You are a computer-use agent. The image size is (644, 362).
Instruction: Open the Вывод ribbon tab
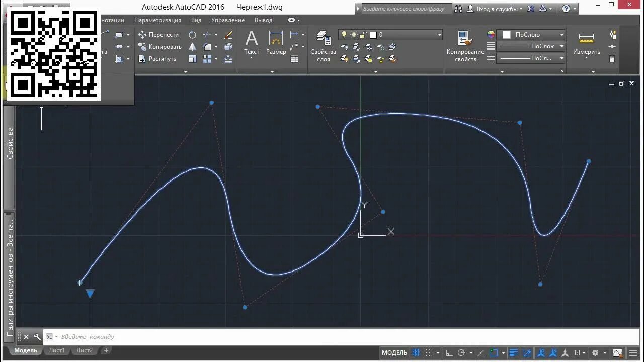[263, 20]
